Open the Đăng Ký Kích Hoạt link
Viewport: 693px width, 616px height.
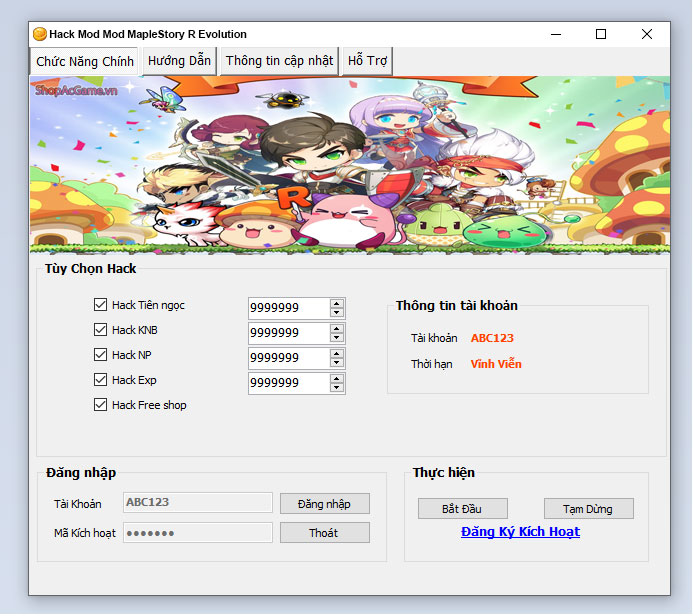[x=521, y=532]
